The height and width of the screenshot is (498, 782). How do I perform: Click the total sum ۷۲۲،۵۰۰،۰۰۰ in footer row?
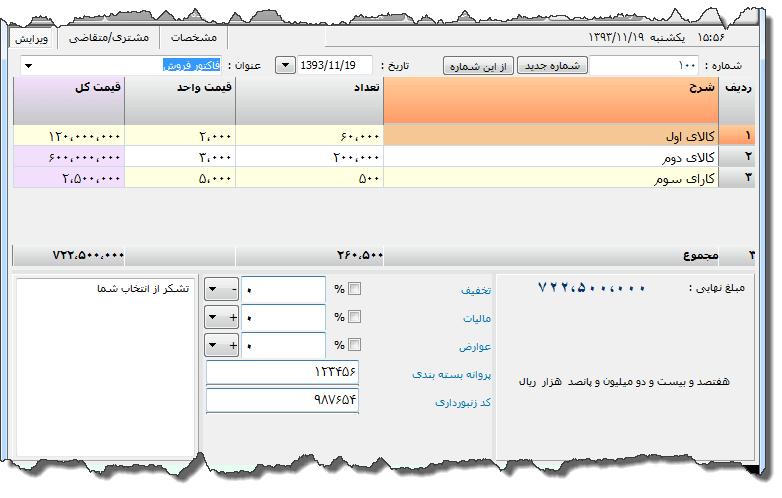point(88,256)
